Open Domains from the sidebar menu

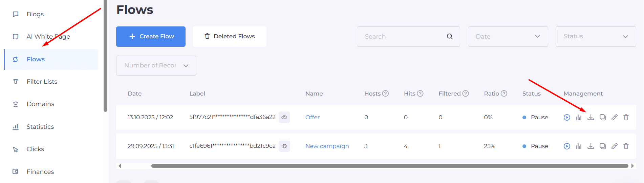[40, 104]
